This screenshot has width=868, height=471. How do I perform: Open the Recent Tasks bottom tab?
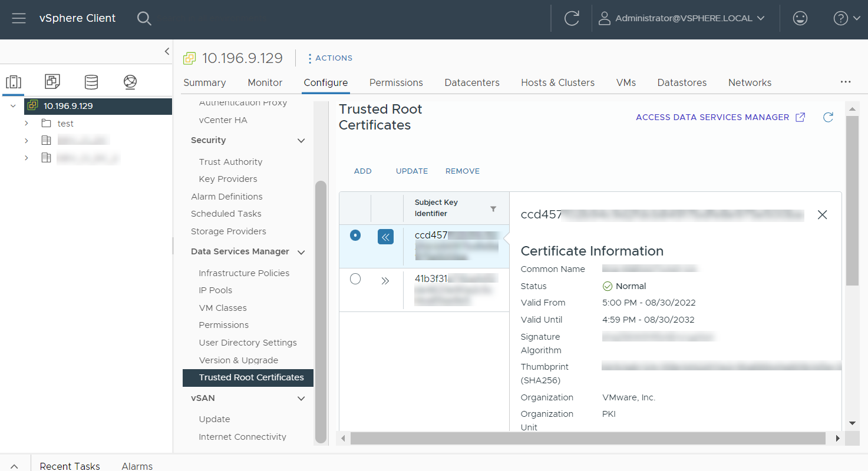pos(70,466)
